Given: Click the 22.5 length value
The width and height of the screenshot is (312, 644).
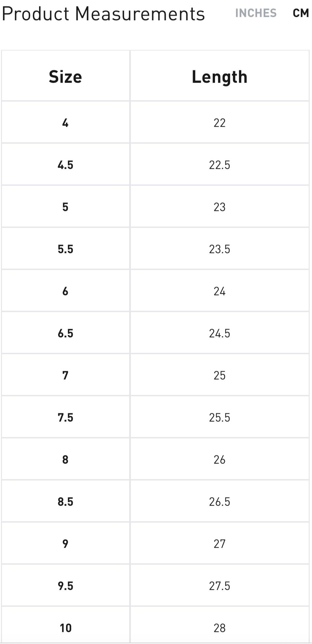Looking at the screenshot, I should [x=219, y=165].
